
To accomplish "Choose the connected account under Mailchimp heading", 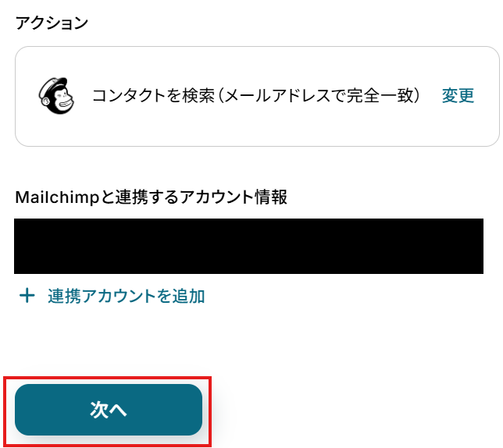I will 248,246.
